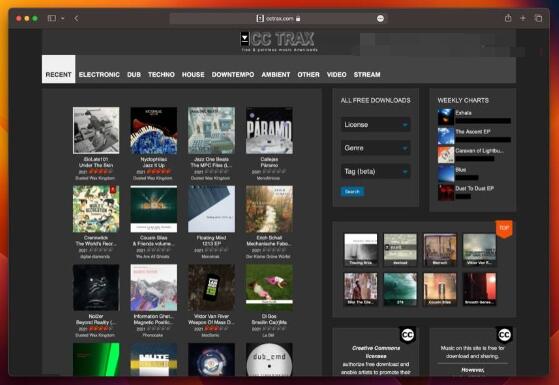Open the Victor Van R... top album thumbnail
Viewport: 559px width, 385px height.
click(479, 250)
